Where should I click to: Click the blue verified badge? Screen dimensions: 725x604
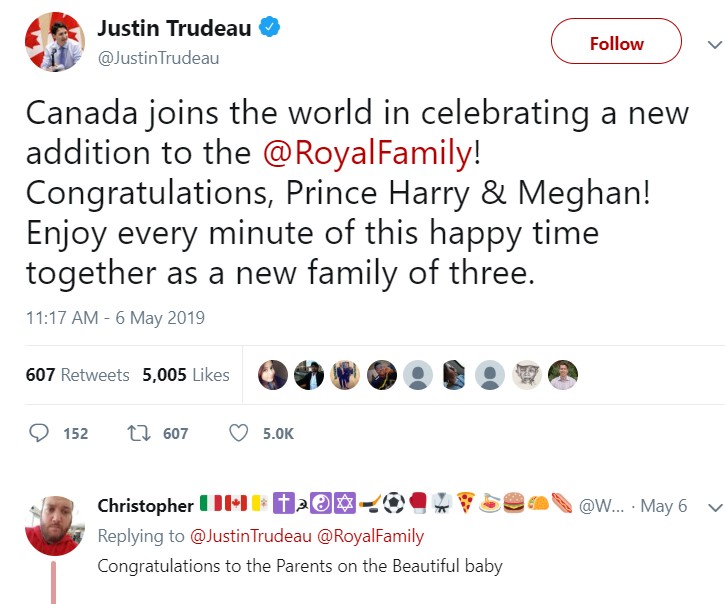point(269,28)
